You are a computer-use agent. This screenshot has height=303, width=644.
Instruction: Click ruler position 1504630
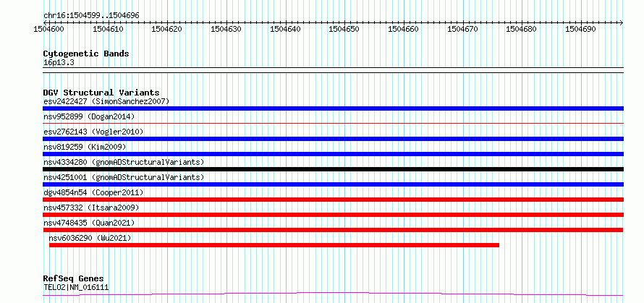click(226, 29)
